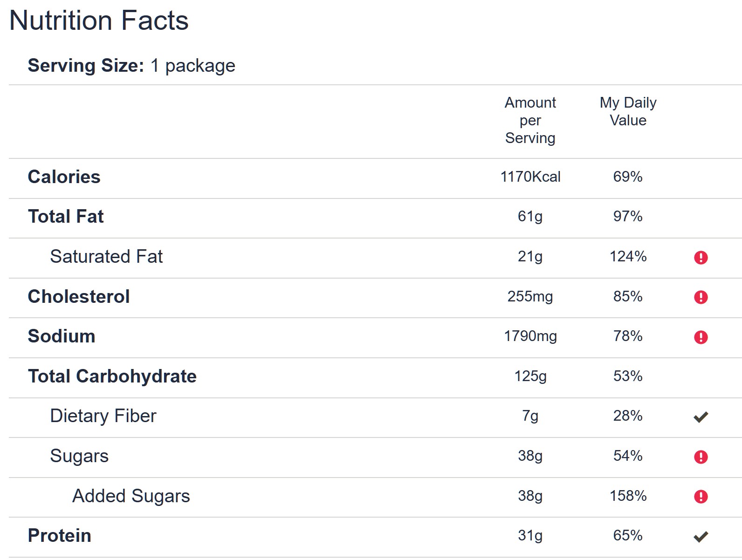Viewport: 742px width, 560px height.
Task: Click the Sugars red alert icon
Action: 701,457
